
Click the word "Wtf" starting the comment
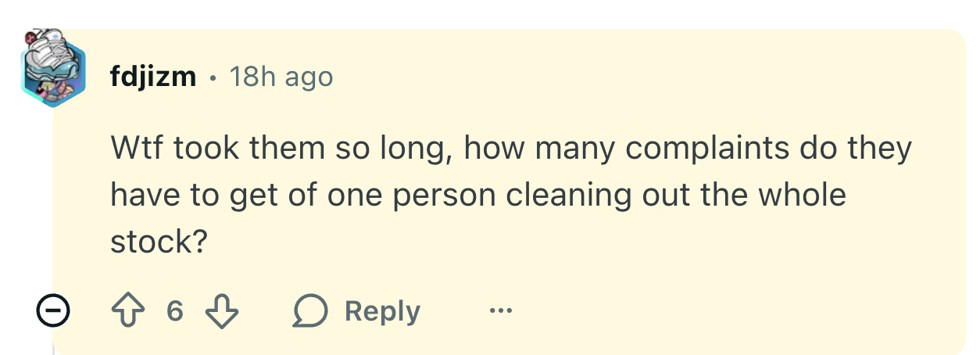[137, 148]
